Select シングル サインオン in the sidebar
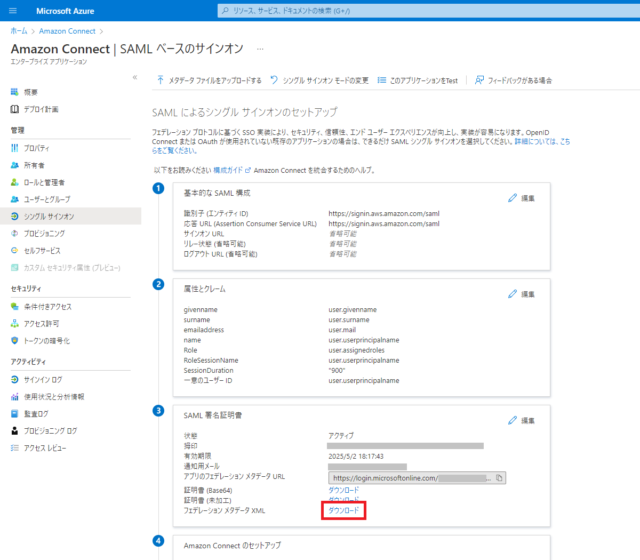Image resolution: width=640 pixels, height=560 pixels. (71, 216)
